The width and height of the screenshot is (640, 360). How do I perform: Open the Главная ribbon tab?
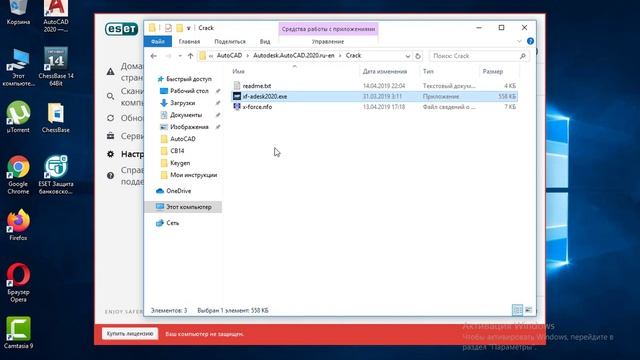click(x=189, y=41)
